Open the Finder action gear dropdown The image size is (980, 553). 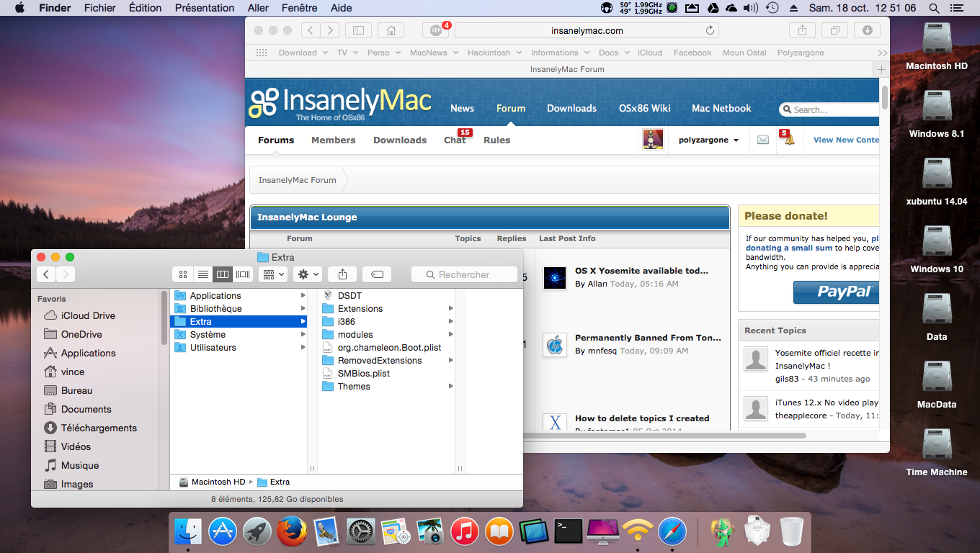point(308,274)
